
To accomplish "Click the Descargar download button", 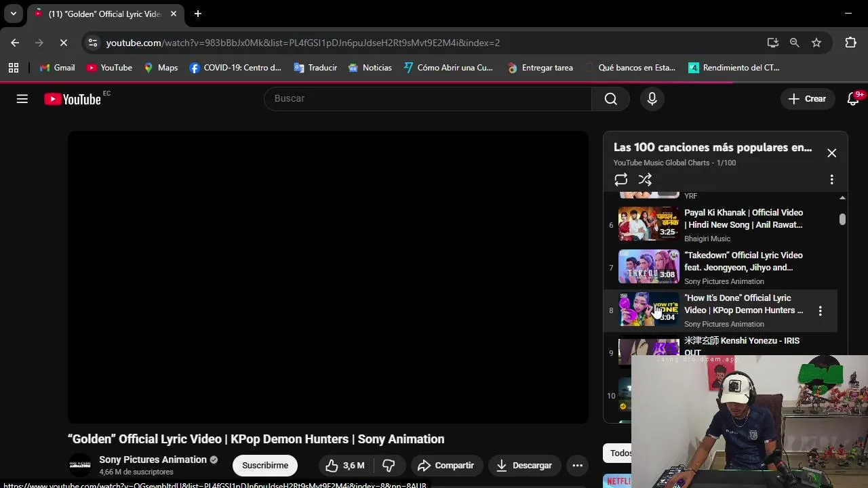I will (524, 466).
